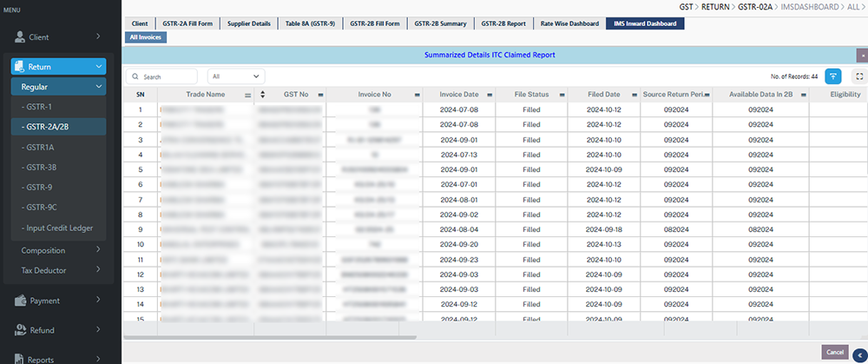868x364 pixels.
Task: Click the Refund icon in sidebar
Action: click(x=19, y=330)
